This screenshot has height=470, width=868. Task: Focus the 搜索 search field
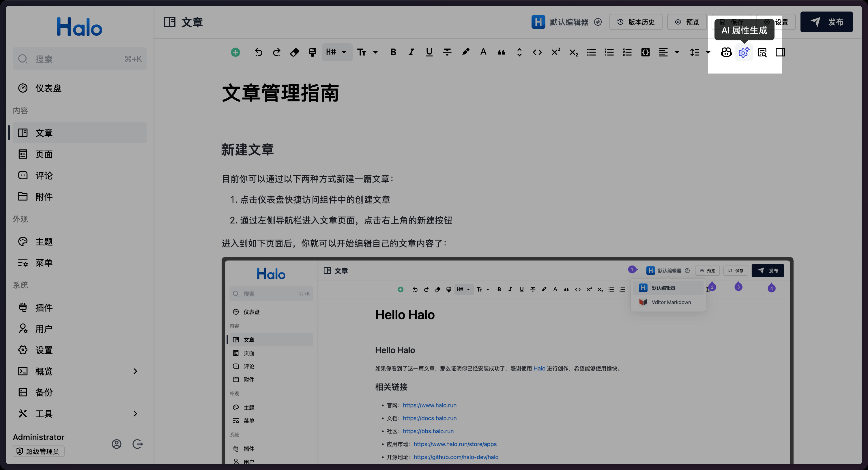80,59
